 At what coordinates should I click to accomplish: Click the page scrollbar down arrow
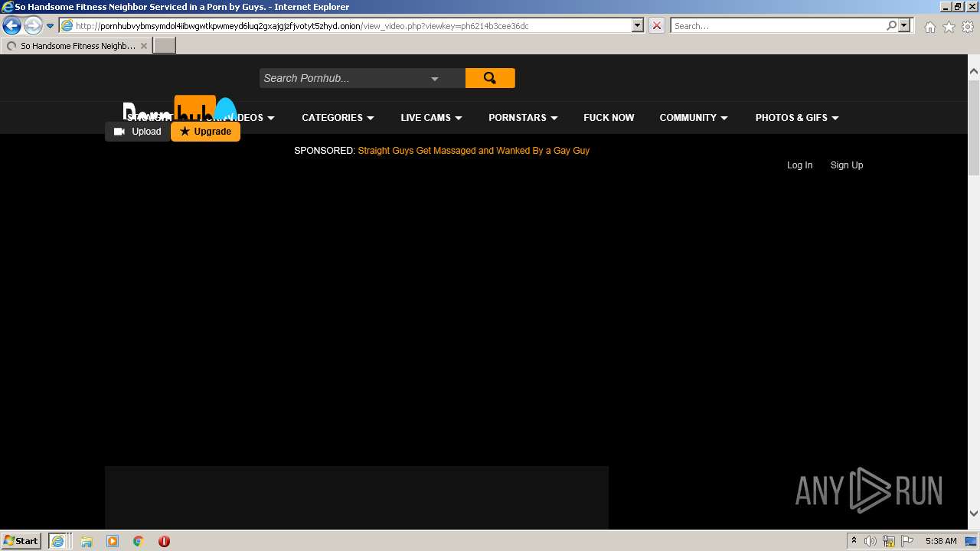[x=974, y=514]
